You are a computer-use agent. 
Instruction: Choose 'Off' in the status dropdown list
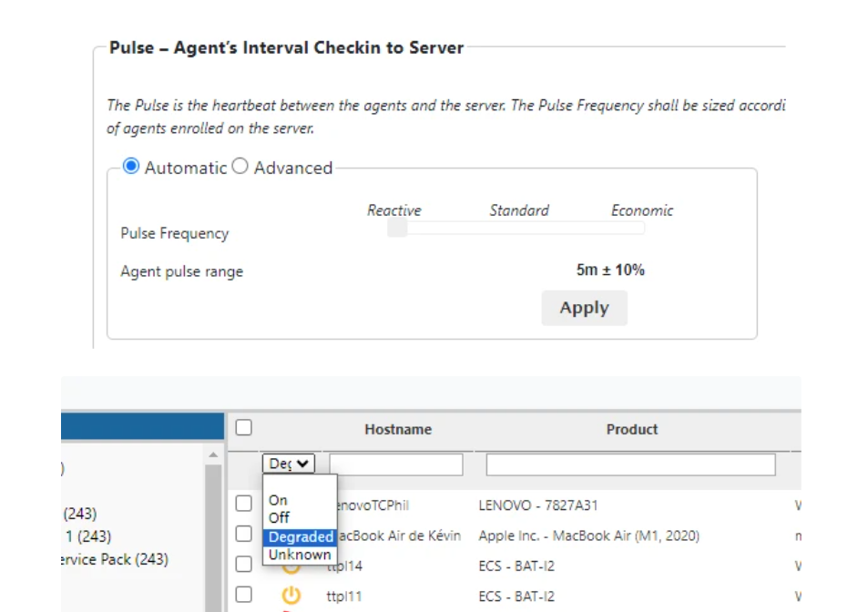279,517
